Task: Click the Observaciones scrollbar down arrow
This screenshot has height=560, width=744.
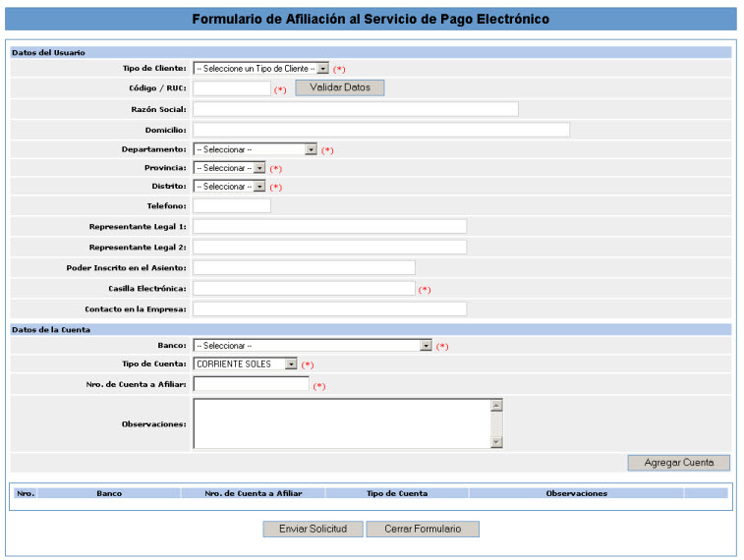Action: [496, 442]
